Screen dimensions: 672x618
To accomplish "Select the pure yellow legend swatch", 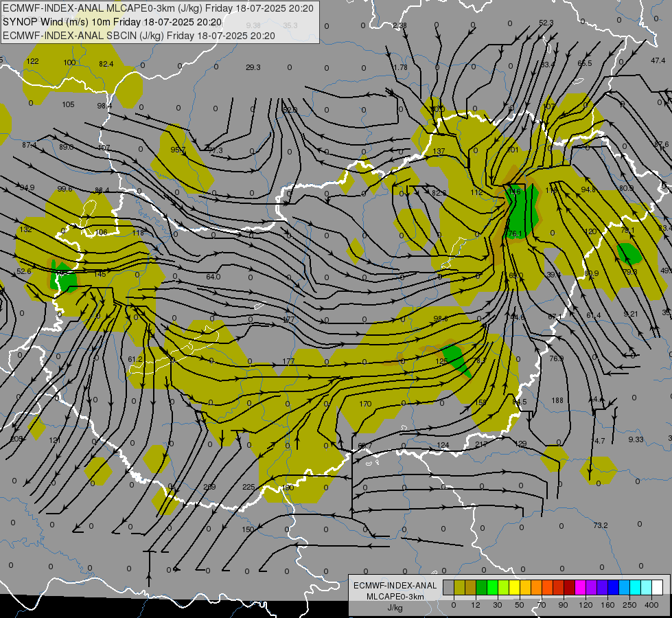I will tap(515, 587).
